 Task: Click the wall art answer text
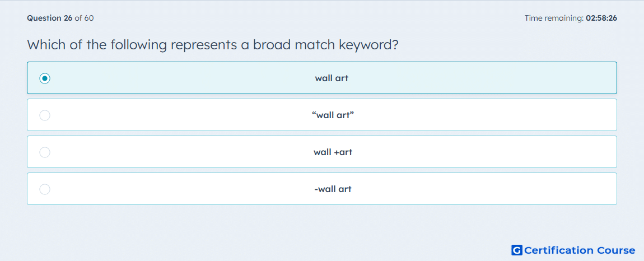(x=332, y=78)
